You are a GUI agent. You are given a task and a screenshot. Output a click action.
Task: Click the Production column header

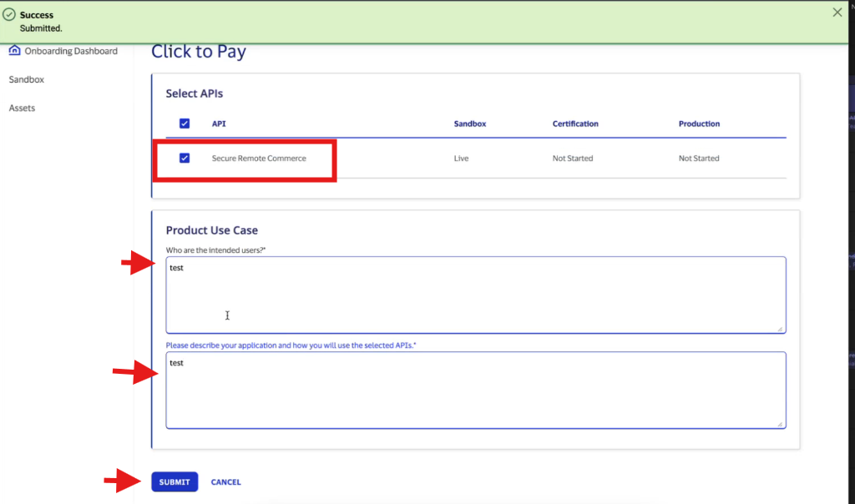coord(699,123)
